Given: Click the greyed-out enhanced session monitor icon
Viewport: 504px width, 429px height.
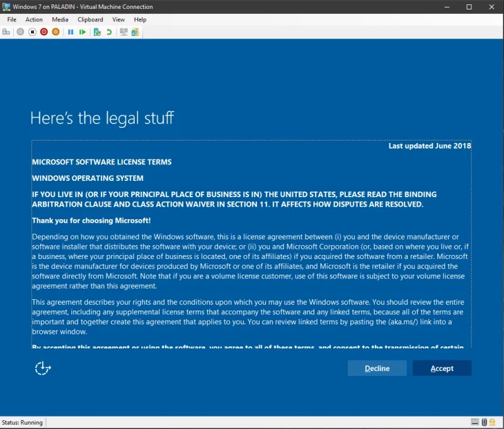Looking at the screenshot, I should (x=123, y=32).
